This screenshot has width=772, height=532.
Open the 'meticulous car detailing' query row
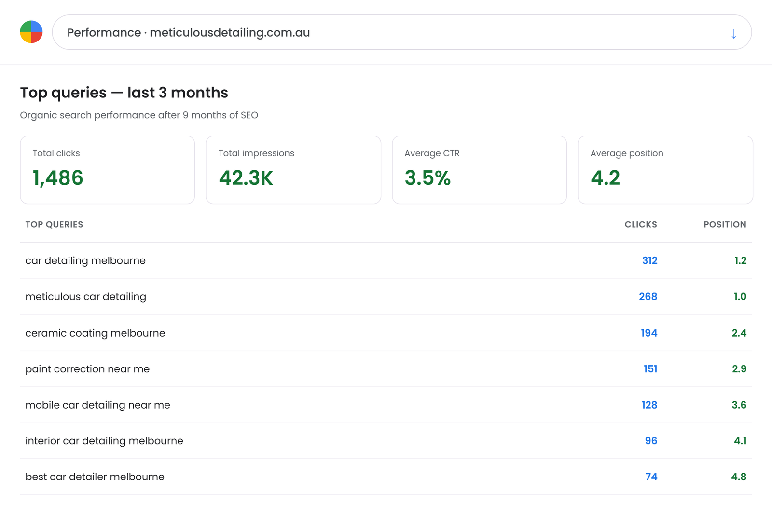coord(386,297)
